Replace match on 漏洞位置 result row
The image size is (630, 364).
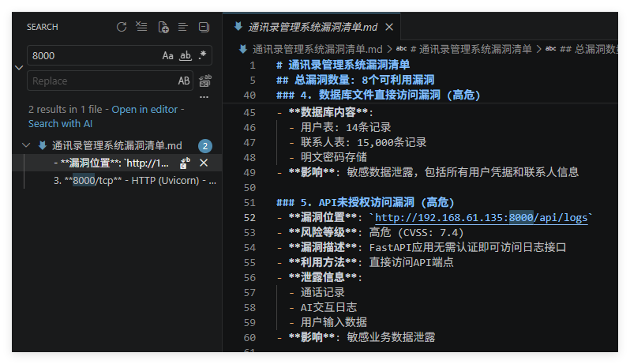pyautogui.click(x=185, y=163)
